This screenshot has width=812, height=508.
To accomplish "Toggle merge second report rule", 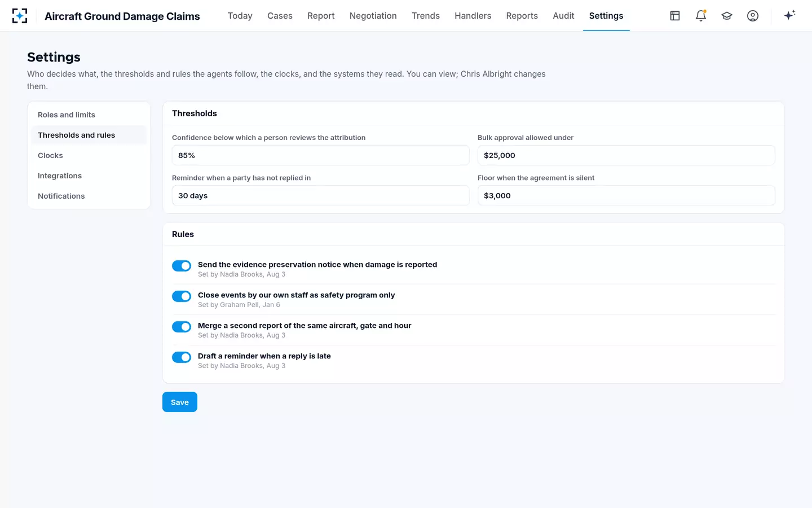I will tap(182, 327).
